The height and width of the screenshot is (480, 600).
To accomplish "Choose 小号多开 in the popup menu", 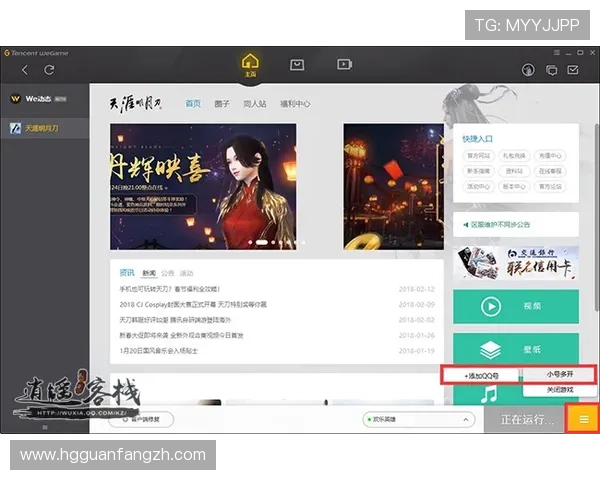I will coord(559,374).
